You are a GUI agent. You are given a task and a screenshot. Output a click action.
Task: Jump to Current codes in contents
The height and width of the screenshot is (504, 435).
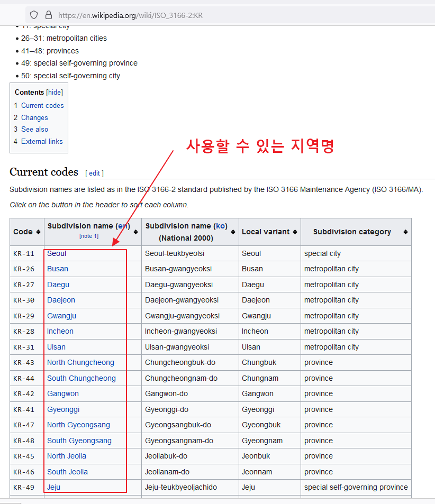pyautogui.click(x=42, y=105)
